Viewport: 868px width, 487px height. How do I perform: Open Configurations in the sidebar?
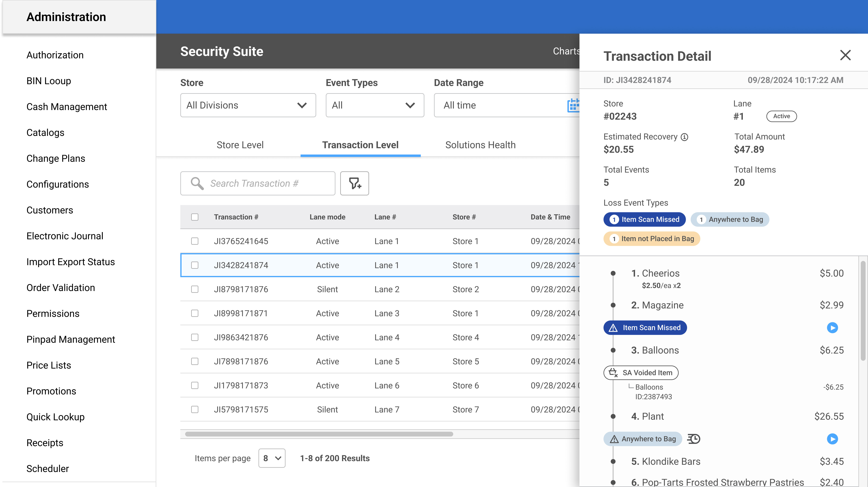click(58, 184)
